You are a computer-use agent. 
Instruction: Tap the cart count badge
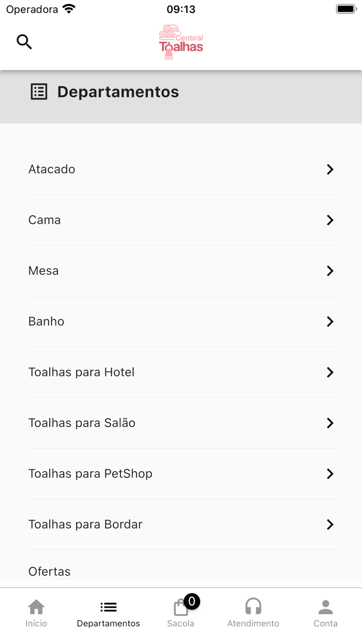(x=192, y=601)
